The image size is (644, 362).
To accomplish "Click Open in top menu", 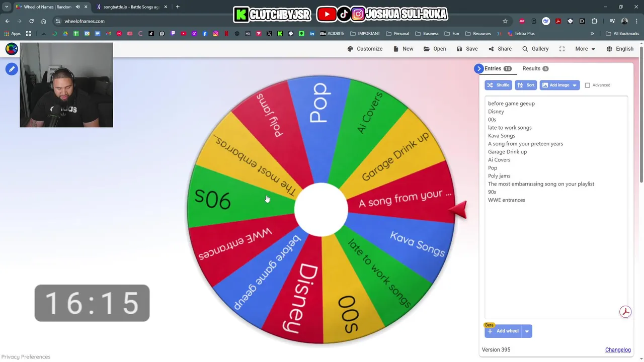I will click(435, 49).
